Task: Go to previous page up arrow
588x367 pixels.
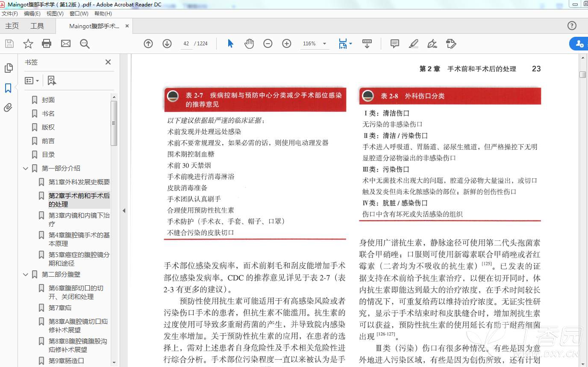Action: (x=148, y=44)
